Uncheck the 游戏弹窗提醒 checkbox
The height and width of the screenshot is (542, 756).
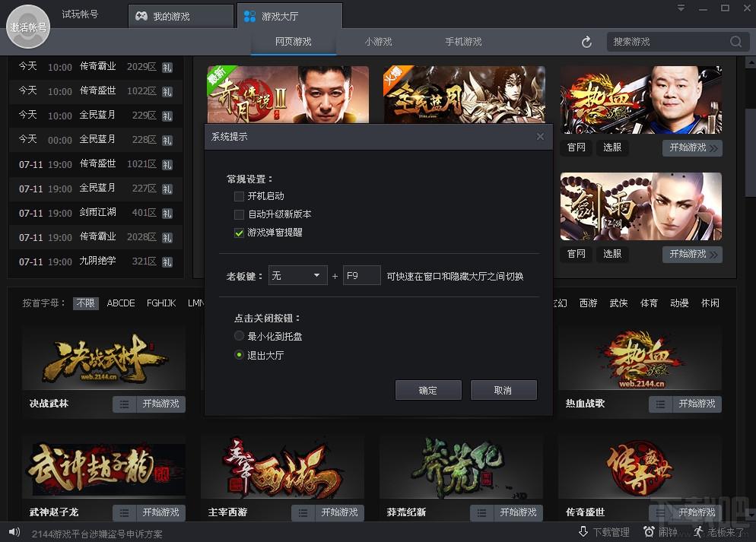[x=239, y=233]
